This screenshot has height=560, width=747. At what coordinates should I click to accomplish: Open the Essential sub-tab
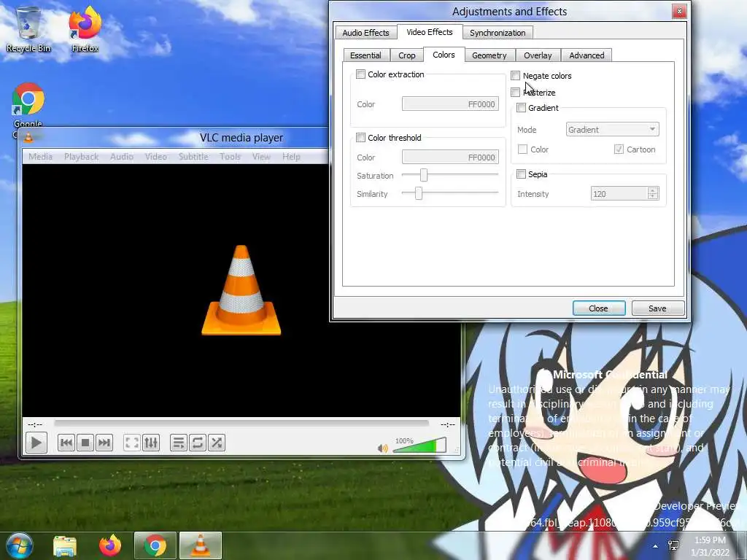pos(365,55)
